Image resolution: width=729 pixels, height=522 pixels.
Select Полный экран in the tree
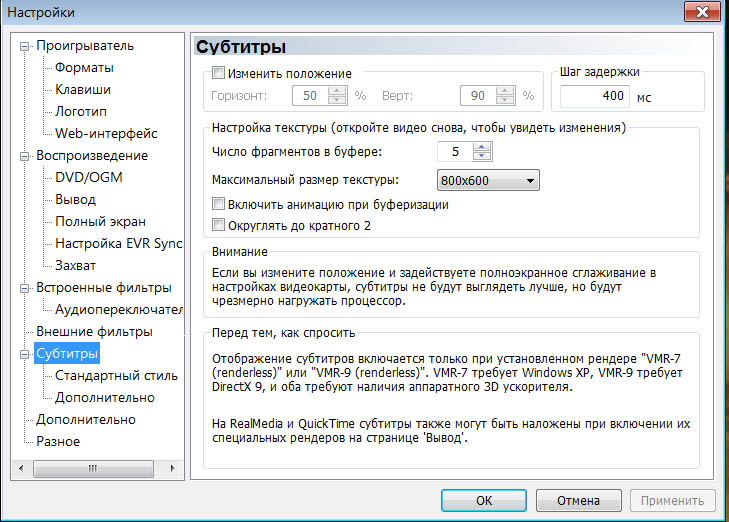(100, 221)
